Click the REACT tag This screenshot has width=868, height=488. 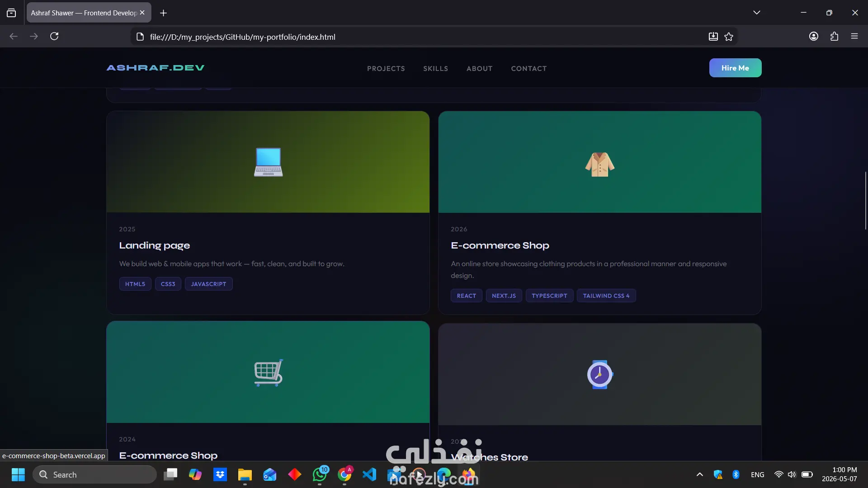pyautogui.click(x=467, y=296)
